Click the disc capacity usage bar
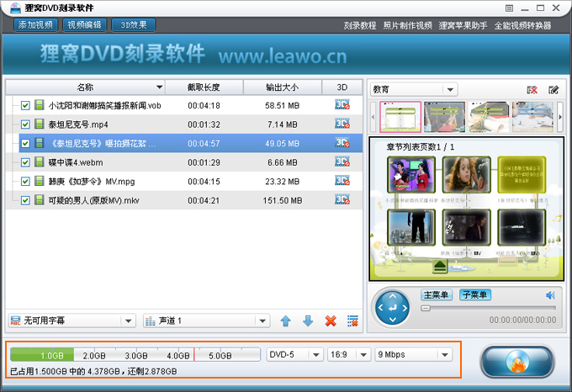 [x=135, y=355]
